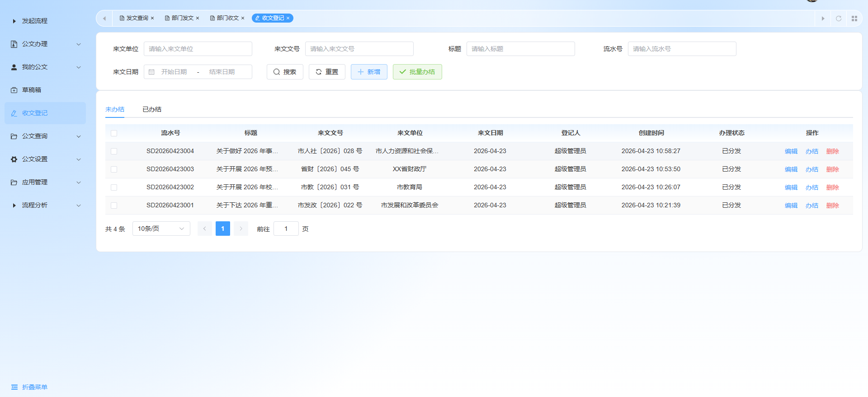
Task: Click the 发起流程 play icon in sidebar
Action: click(x=14, y=21)
